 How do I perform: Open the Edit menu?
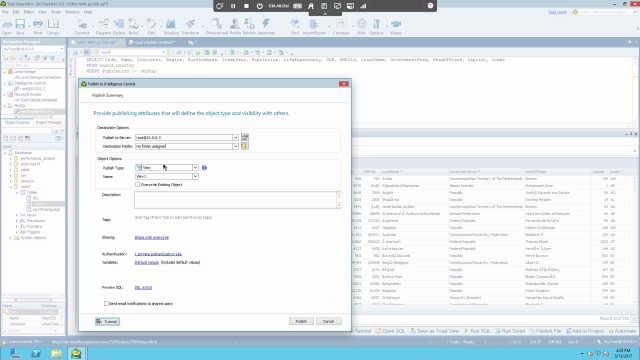(x=16, y=12)
